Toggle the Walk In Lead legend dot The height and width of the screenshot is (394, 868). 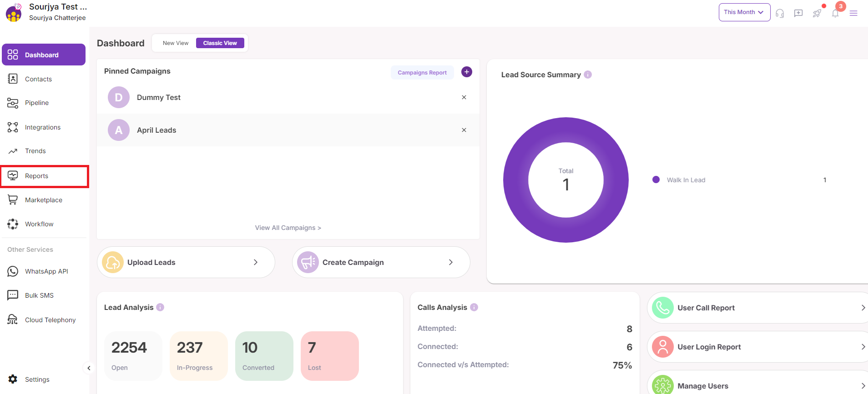pos(656,180)
